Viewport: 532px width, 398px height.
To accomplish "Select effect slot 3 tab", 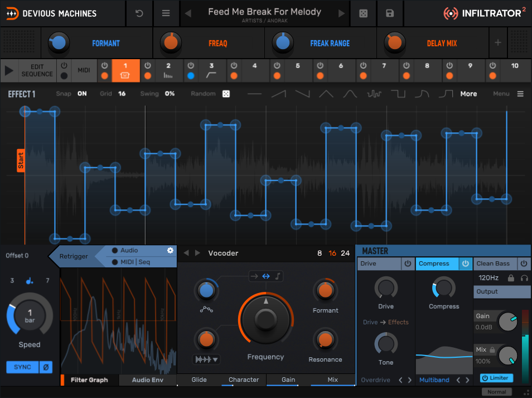I will click(x=211, y=71).
